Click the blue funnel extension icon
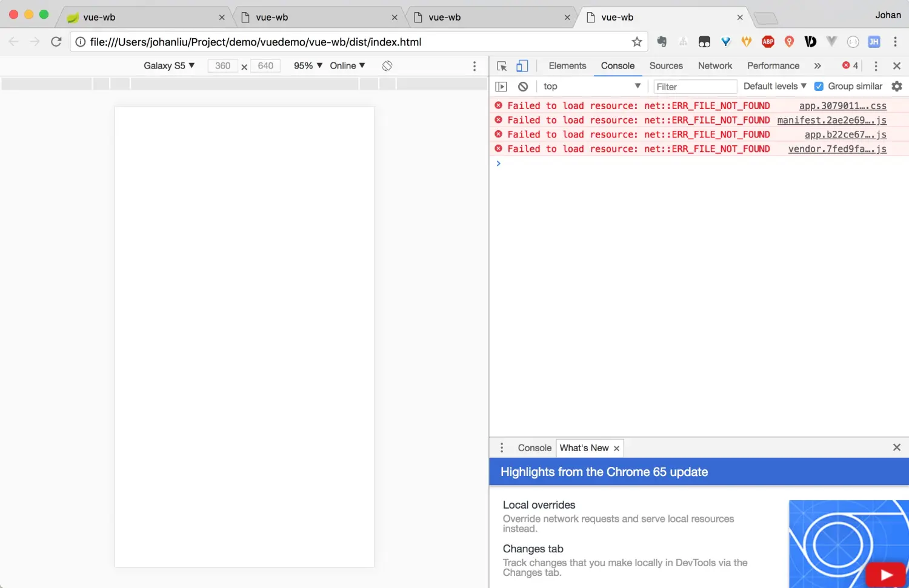Image resolution: width=909 pixels, height=588 pixels. point(725,42)
